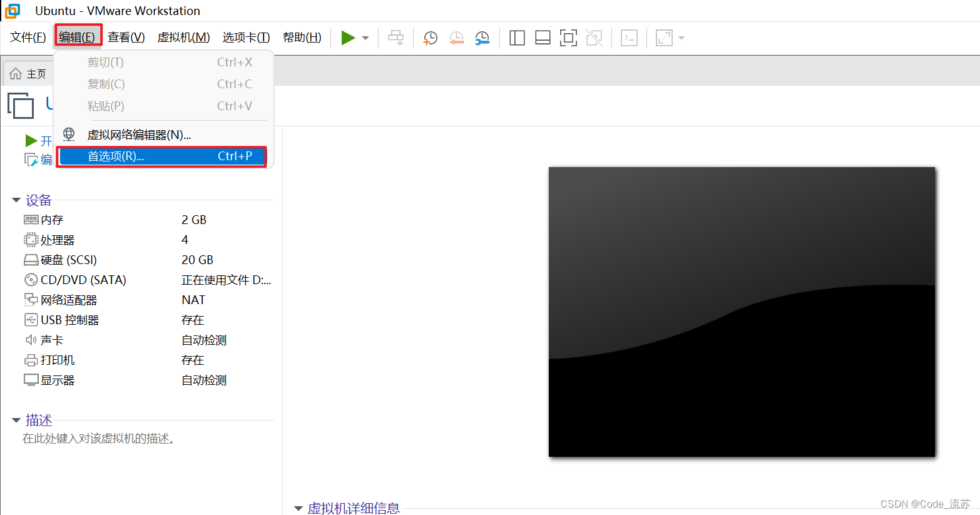Screen dimensions: 980x515
Task: Open the power options dropdown arrow next to play
Action: click(x=365, y=38)
